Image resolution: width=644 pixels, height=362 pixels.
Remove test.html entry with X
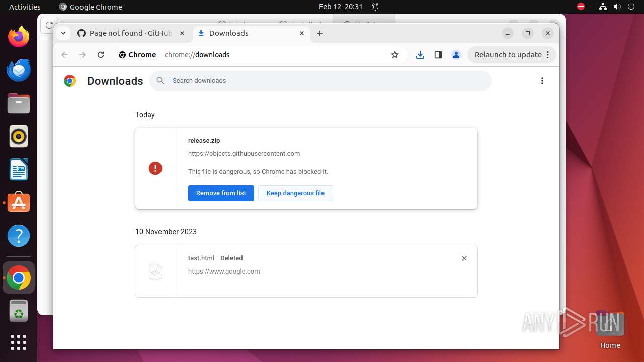click(x=464, y=258)
